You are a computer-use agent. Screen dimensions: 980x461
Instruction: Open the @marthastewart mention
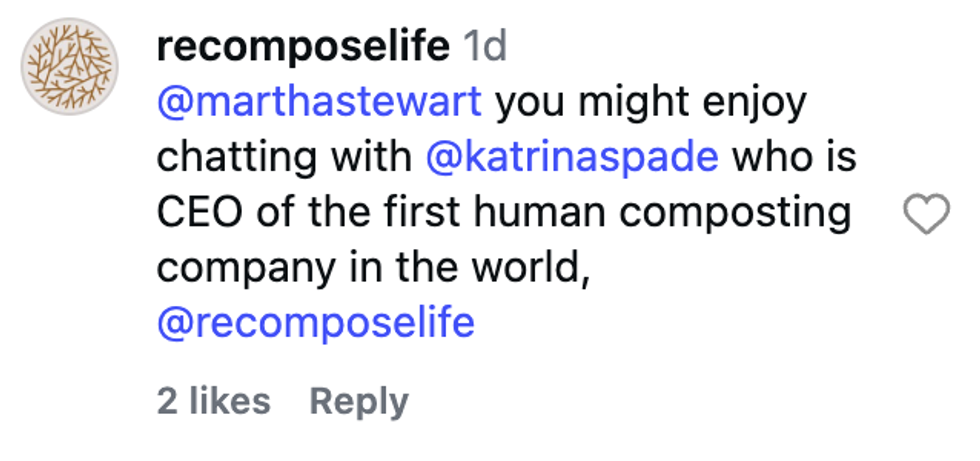click(x=320, y=102)
